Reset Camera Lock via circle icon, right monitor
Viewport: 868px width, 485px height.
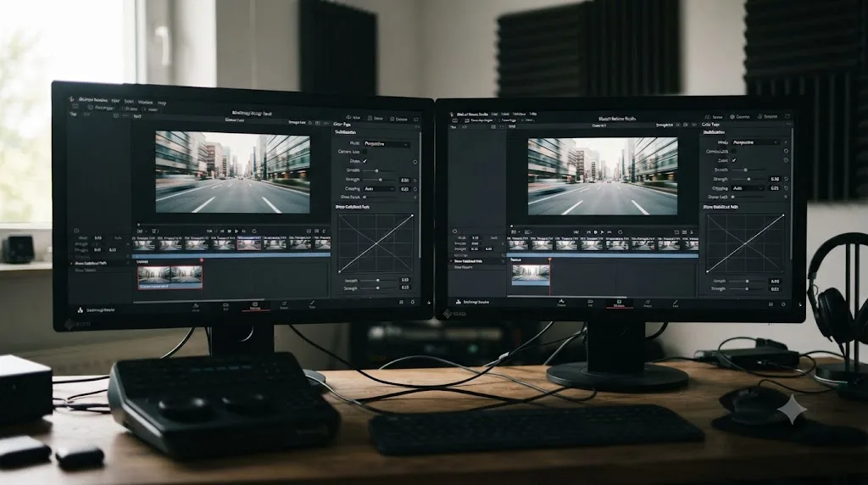pyautogui.click(x=786, y=151)
